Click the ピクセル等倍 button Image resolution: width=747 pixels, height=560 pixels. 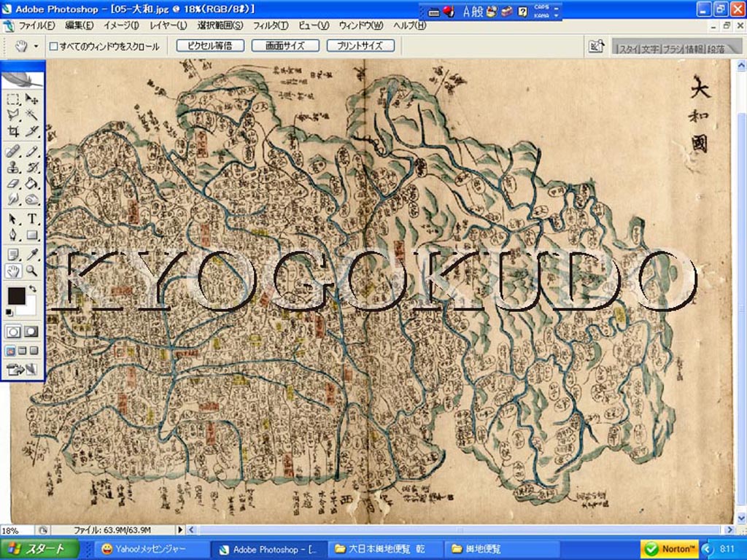pos(210,46)
